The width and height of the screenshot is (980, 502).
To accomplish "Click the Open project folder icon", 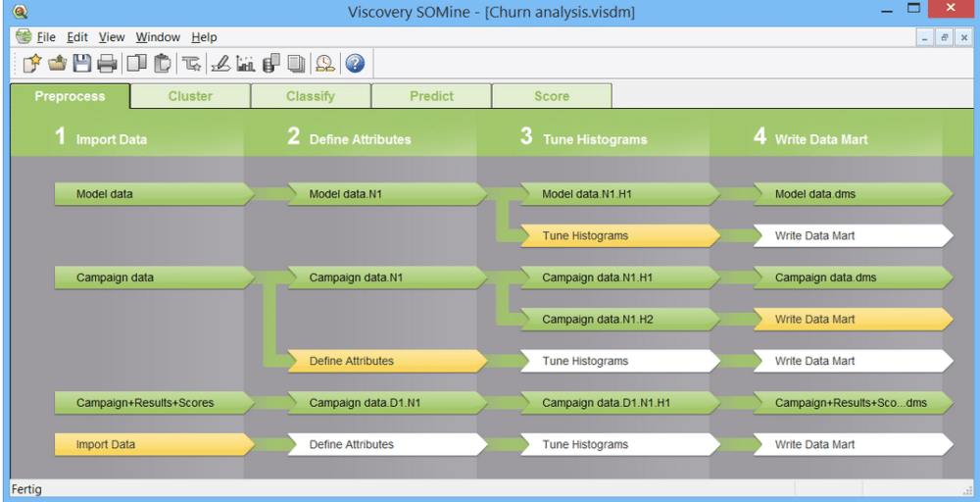I will (x=58, y=64).
